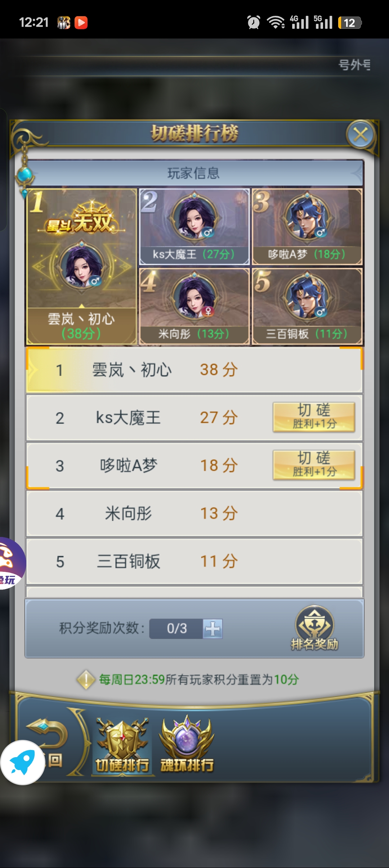Switch to the 魂环排行 tab
Image resolution: width=389 pixels, height=868 pixels.
(187, 745)
